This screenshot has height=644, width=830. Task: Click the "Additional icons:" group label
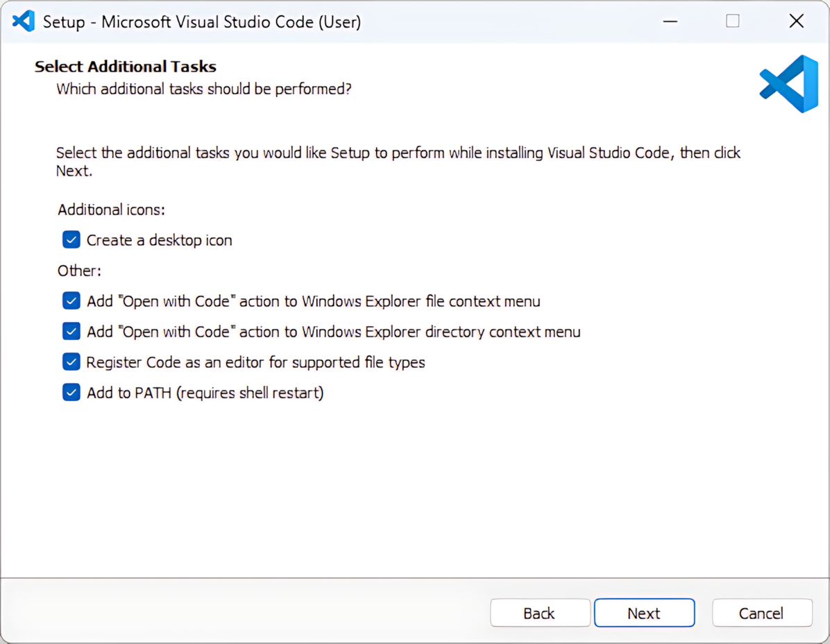111,210
